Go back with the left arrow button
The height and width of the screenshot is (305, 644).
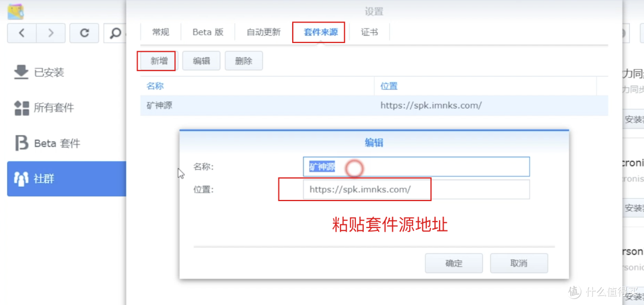tap(22, 33)
